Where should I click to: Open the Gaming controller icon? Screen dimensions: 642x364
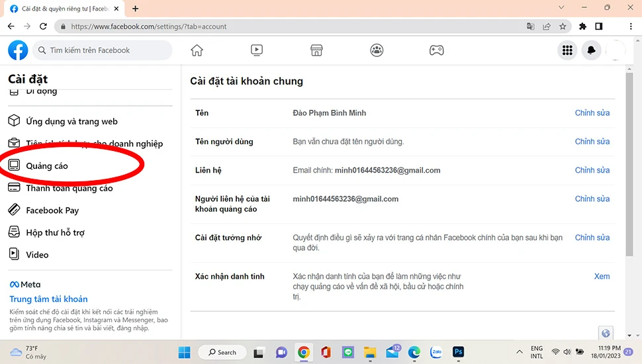[436, 50]
